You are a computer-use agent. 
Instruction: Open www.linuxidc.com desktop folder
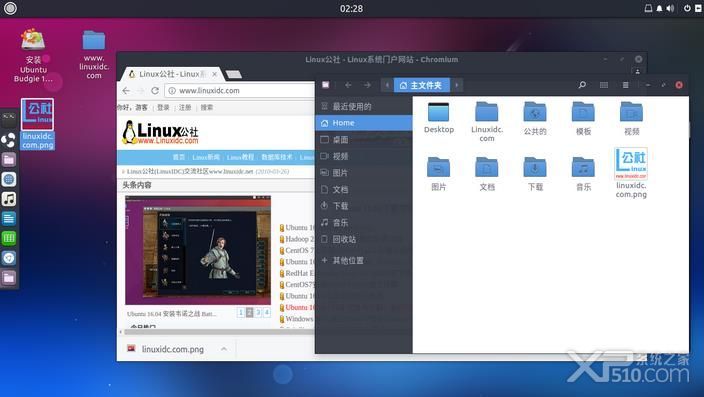[94, 54]
